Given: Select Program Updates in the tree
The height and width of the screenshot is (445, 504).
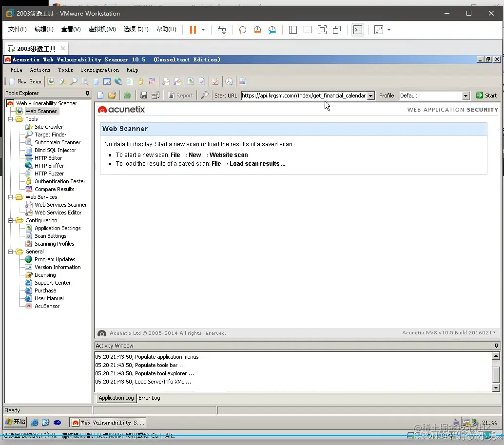Looking at the screenshot, I should tap(55, 259).
